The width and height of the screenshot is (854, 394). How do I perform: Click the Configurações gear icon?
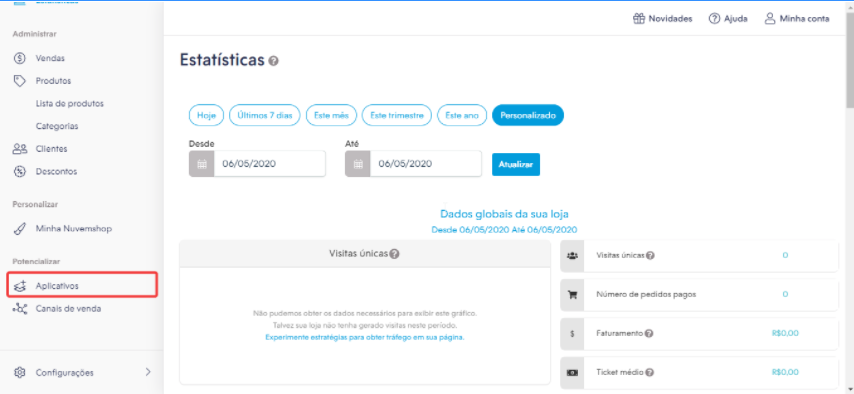click(x=20, y=373)
